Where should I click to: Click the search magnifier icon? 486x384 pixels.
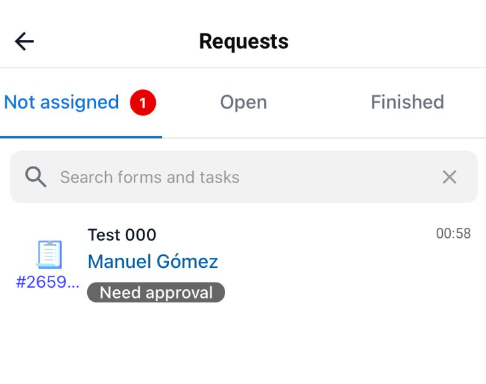point(36,177)
